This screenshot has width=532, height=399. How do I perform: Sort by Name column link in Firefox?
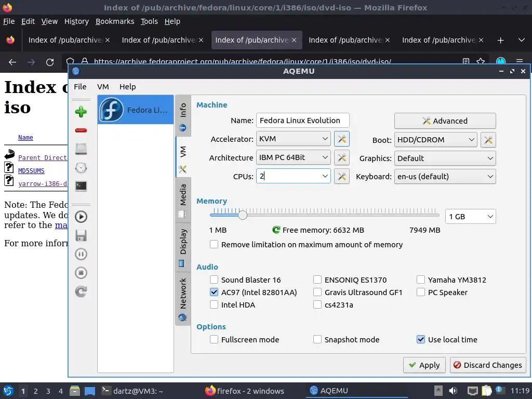pos(25,137)
